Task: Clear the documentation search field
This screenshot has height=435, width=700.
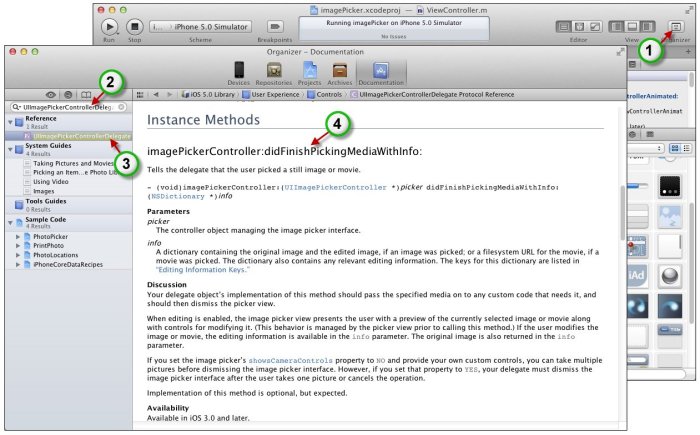Action: (x=121, y=107)
